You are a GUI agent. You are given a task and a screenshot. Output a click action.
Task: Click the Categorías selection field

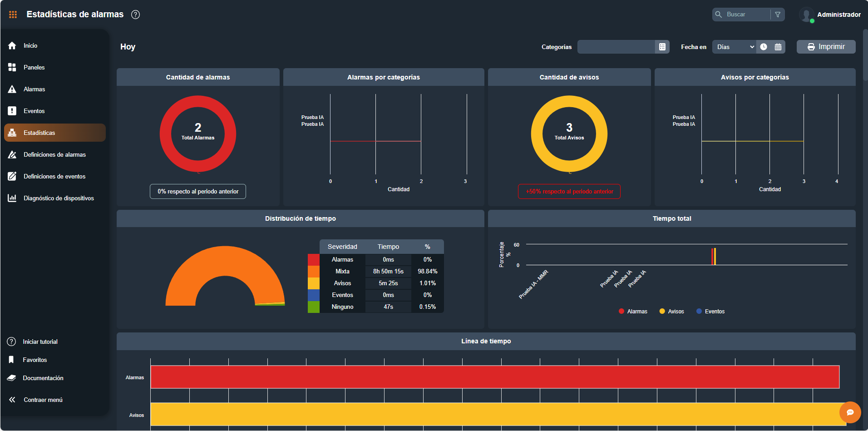coord(616,47)
